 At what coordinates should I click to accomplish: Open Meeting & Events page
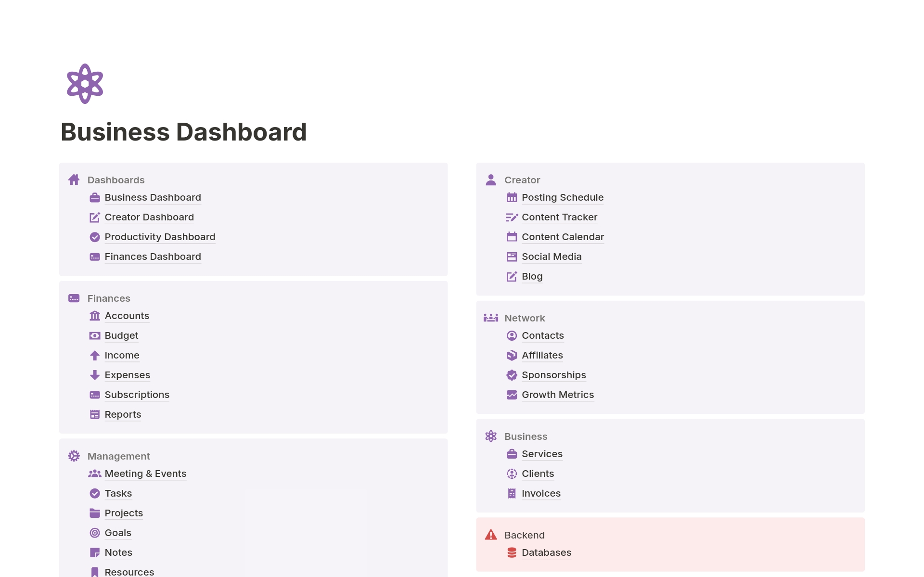click(x=145, y=474)
